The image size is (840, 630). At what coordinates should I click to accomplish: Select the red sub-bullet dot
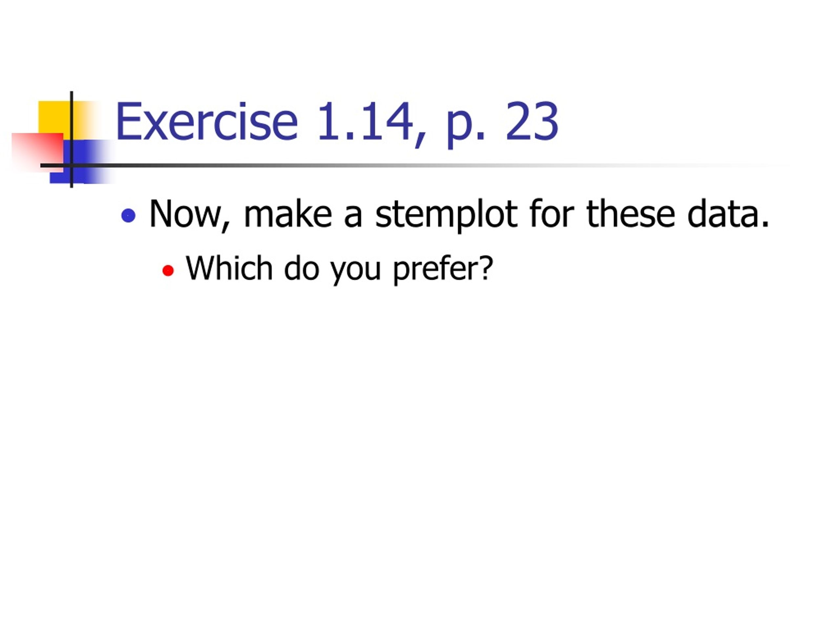click(x=168, y=271)
